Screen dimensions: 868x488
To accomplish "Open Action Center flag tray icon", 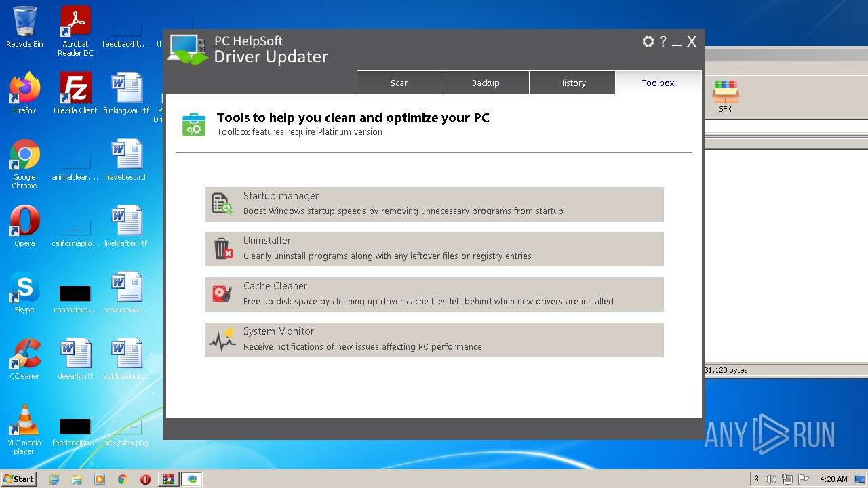I will 802,479.
